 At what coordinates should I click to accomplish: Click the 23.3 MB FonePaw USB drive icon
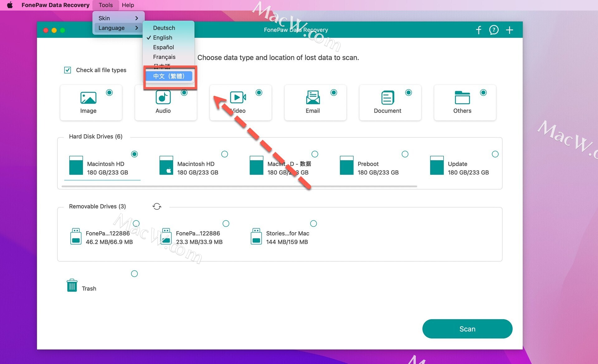tap(166, 236)
